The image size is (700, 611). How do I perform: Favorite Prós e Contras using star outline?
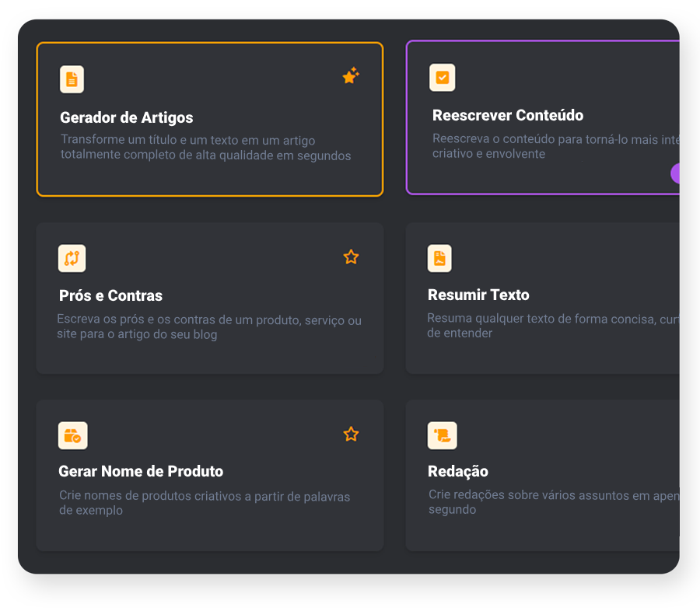351,257
